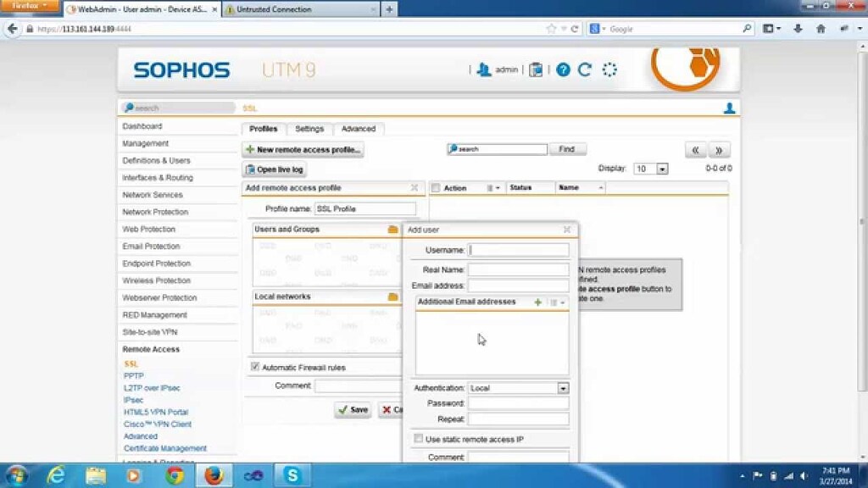Change the Display count dropdown from 10
868x488 pixels.
(x=662, y=169)
